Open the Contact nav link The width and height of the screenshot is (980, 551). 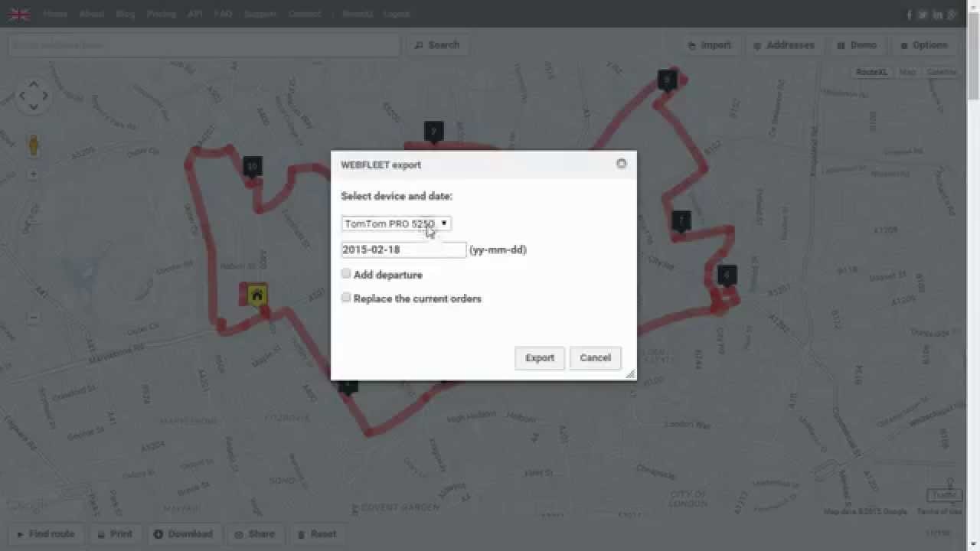pyautogui.click(x=305, y=14)
